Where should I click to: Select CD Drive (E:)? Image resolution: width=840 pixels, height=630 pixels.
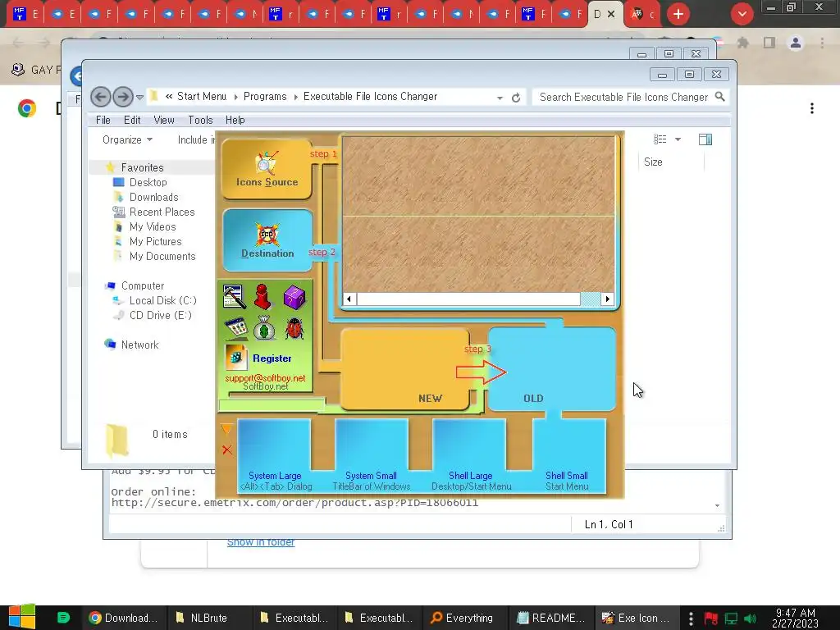160,315
